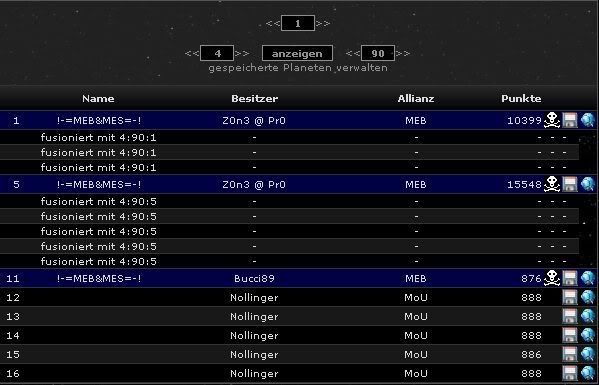Screen dimensions: 599x385
Task: Decrease the top field showing 1 with <<
Action: (273, 23)
